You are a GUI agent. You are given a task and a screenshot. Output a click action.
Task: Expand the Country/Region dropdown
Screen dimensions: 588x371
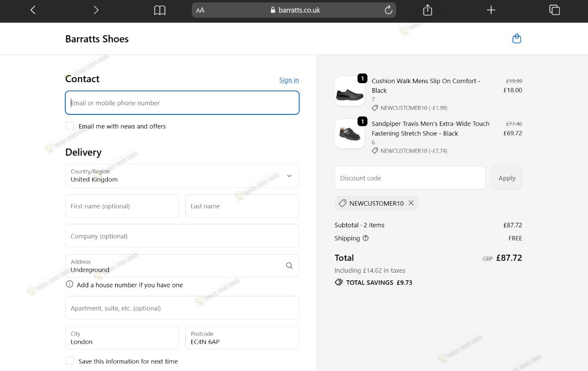(182, 176)
